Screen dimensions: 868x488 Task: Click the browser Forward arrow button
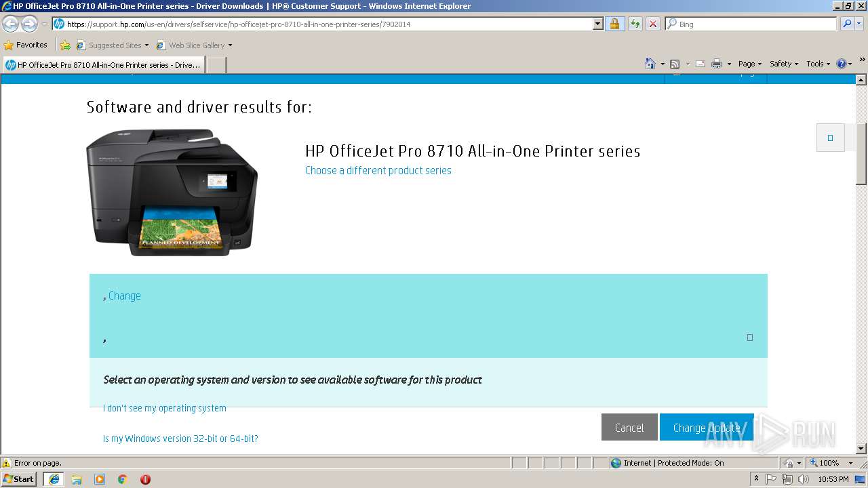click(x=29, y=24)
